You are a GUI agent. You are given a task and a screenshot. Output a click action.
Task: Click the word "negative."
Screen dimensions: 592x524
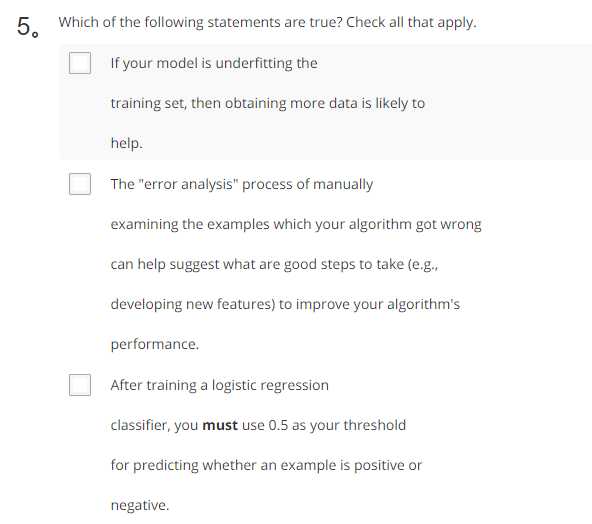(x=140, y=506)
